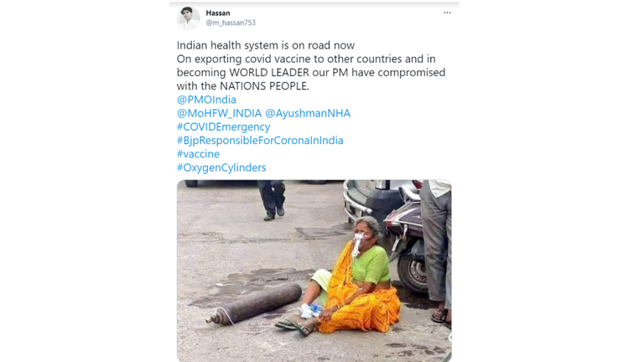Click the walking person at top of photo
The height and width of the screenshot is (362, 644).
(273, 200)
